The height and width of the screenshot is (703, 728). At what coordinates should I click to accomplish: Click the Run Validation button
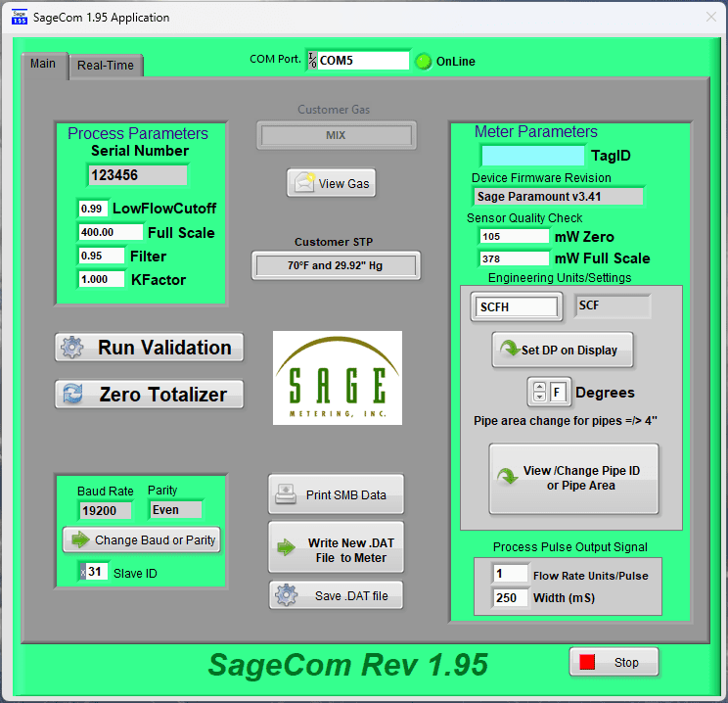pyautogui.click(x=149, y=347)
